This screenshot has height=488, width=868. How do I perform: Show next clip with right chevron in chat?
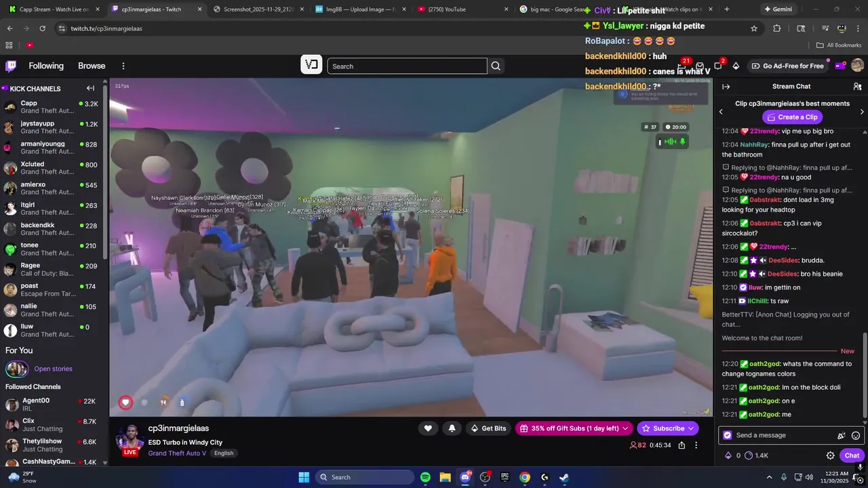862,111
